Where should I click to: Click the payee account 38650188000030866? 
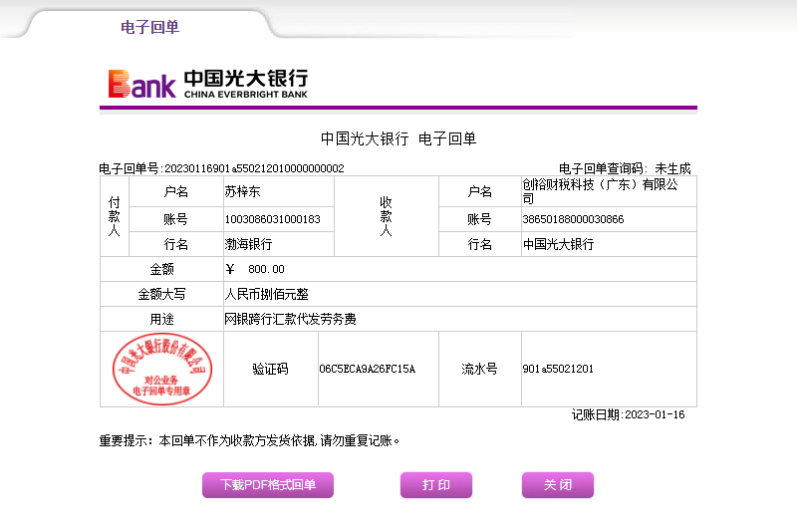coord(573,219)
